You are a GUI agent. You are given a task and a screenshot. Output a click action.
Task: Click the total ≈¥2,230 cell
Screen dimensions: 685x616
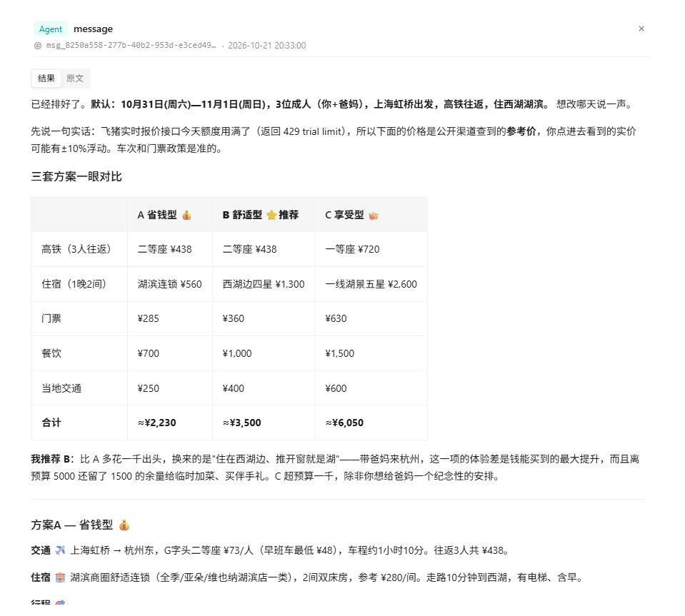click(170, 423)
